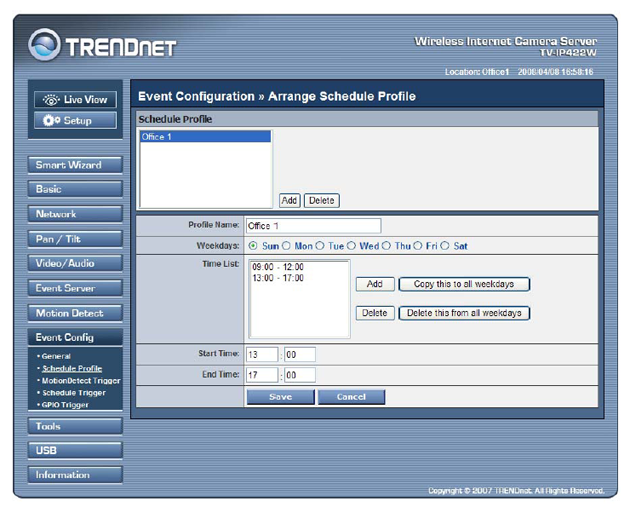Open the Tools menu
The width and height of the screenshot is (630, 507).
(x=75, y=426)
